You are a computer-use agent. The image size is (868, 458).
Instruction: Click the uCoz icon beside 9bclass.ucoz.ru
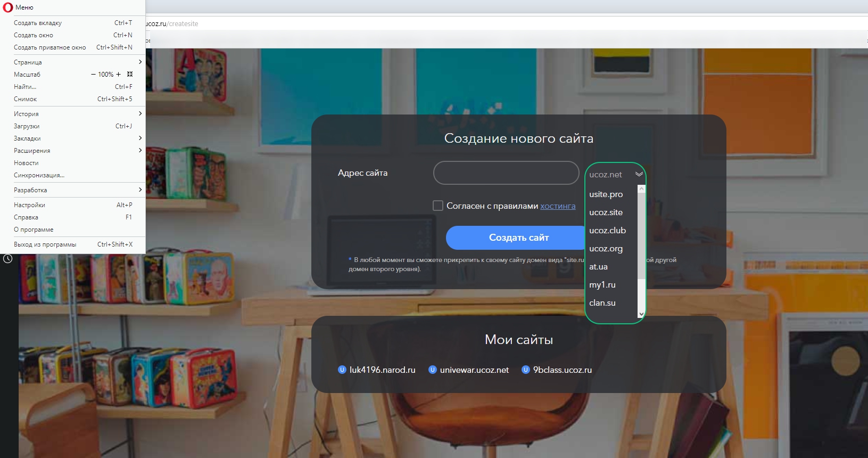tap(526, 370)
